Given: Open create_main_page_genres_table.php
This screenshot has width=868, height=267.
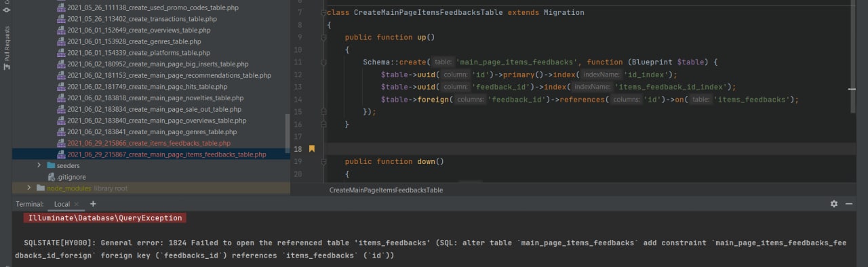Looking at the screenshot, I should pos(152,131).
